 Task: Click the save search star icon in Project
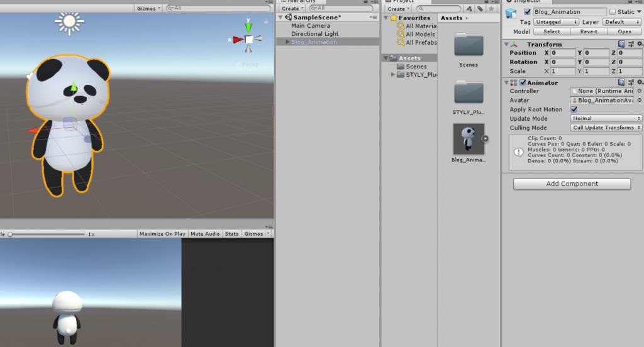coord(491,9)
